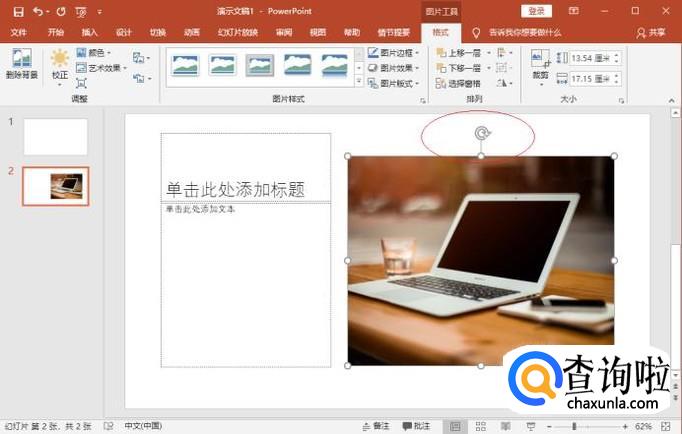Click the Login (登录) button

[537, 11]
